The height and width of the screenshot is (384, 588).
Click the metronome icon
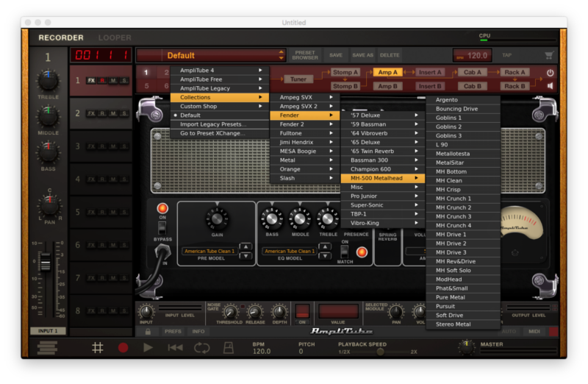pos(229,348)
